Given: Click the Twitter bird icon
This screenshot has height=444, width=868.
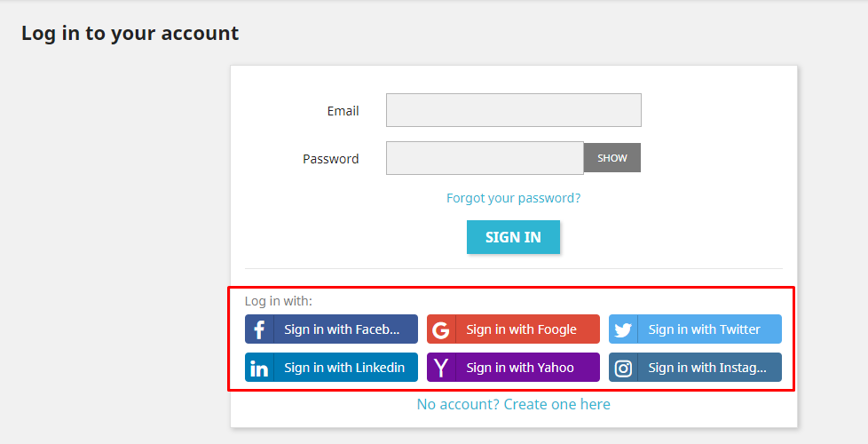Looking at the screenshot, I should pos(623,330).
